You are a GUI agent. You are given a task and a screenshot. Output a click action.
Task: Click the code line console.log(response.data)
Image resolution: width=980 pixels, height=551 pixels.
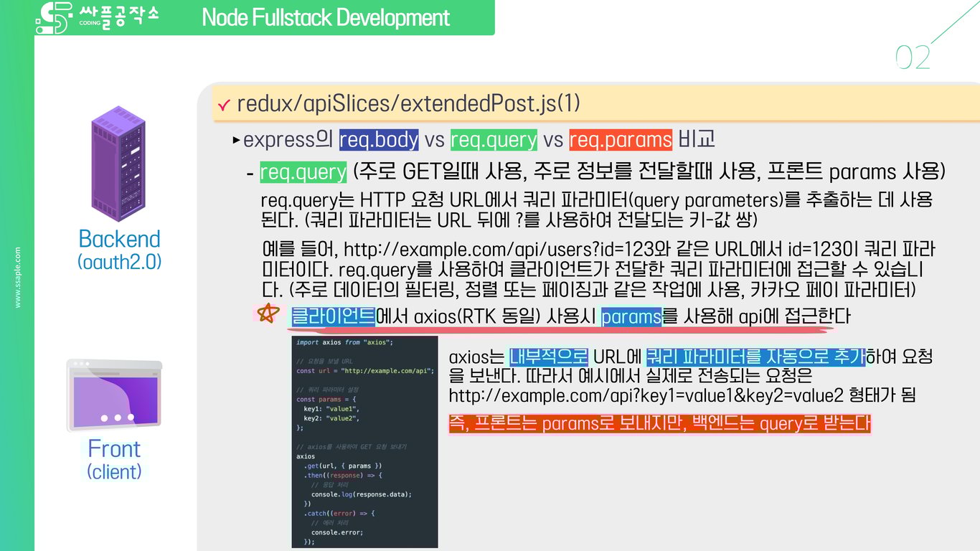tap(362, 494)
